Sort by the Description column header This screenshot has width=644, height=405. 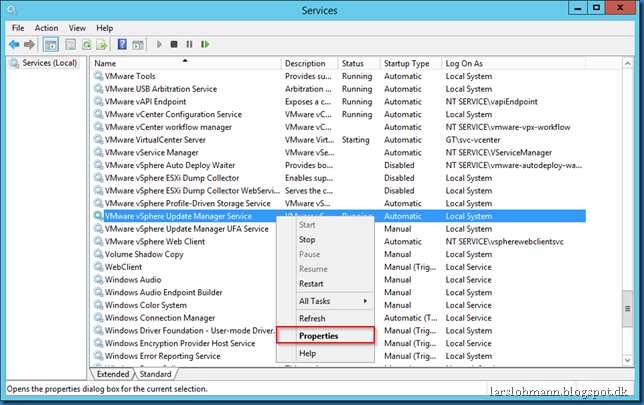(x=310, y=63)
